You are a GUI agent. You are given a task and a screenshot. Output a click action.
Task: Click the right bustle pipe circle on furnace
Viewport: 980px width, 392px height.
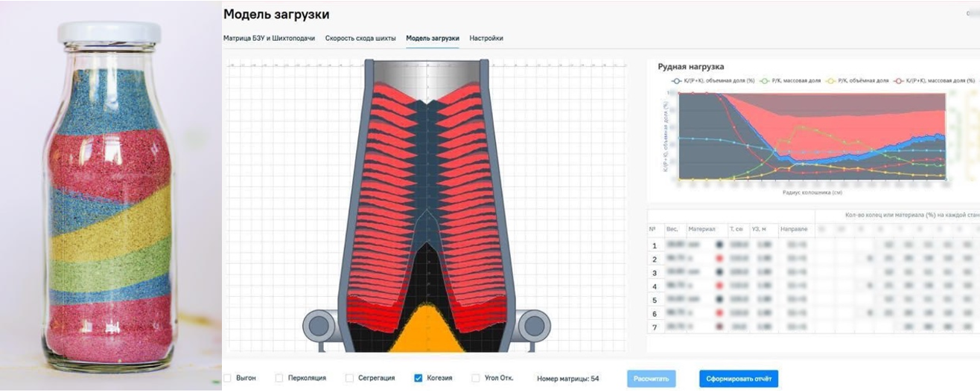[x=533, y=326]
